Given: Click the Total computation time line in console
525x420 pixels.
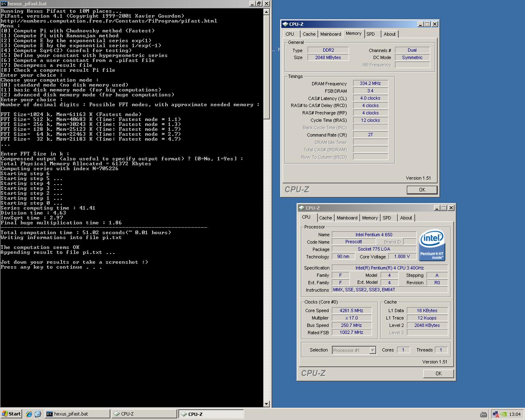Looking at the screenshot, I should click(x=86, y=233).
